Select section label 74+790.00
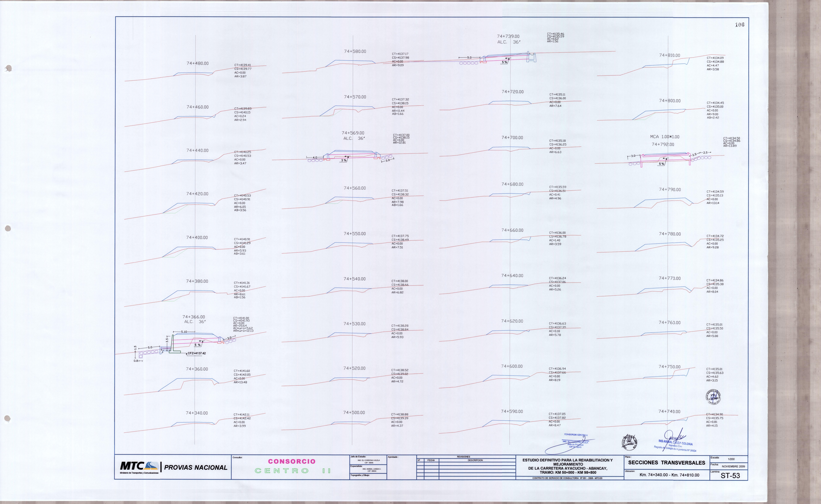Image resolution: width=821 pixels, height=504 pixels. (670, 190)
